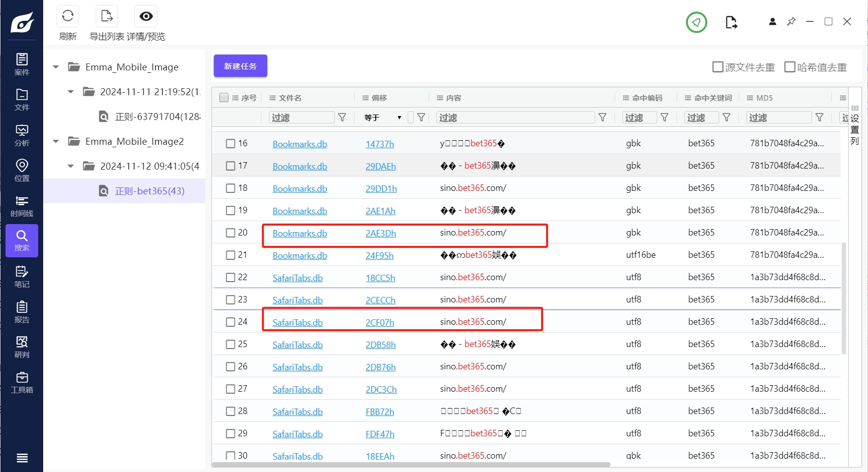Check the row 24 checkbox

231,322
